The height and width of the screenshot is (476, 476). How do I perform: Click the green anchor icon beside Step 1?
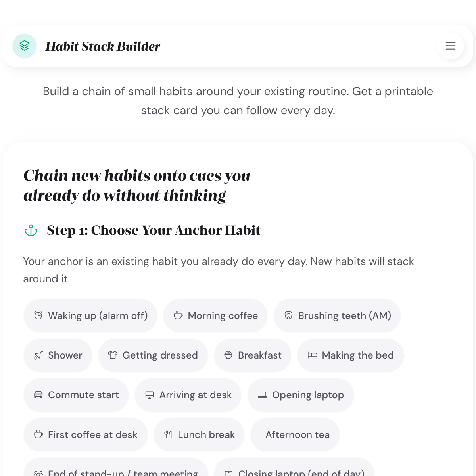click(x=31, y=230)
